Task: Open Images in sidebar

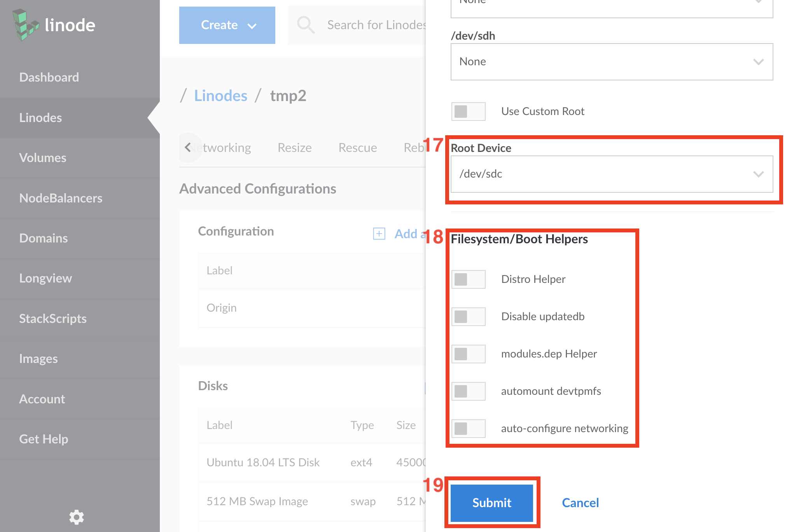Action: coord(80,359)
